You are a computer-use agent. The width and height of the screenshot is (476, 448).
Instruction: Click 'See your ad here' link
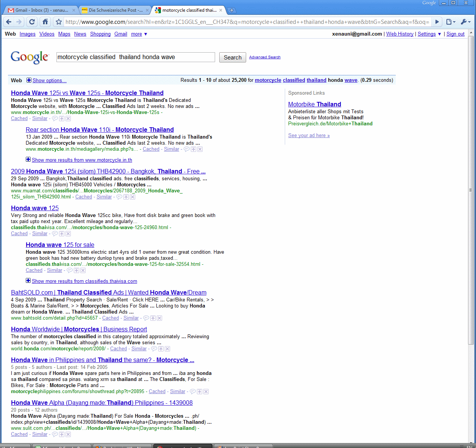tap(309, 136)
